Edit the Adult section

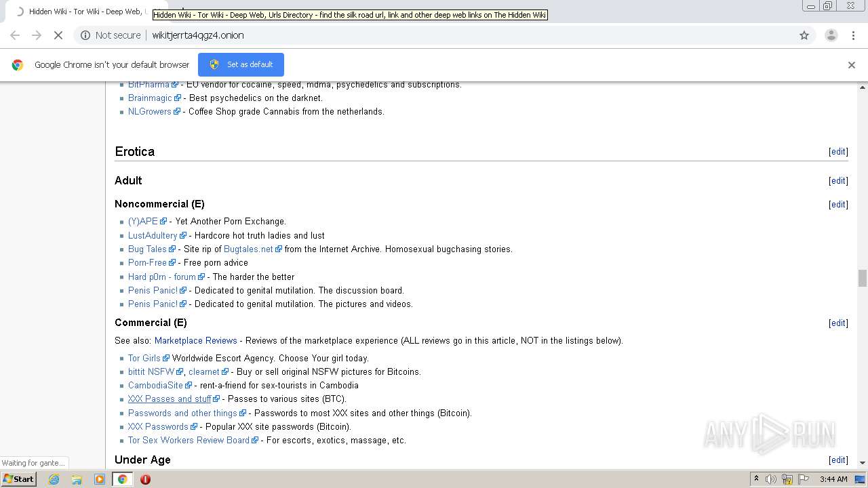tap(838, 181)
